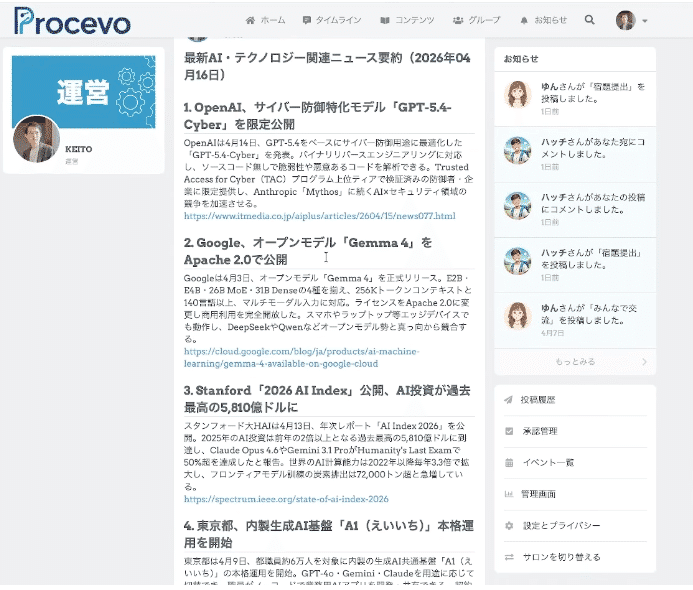Click the Stanford 2026 AI Index heading
This screenshot has height=590, width=693.
(327, 399)
